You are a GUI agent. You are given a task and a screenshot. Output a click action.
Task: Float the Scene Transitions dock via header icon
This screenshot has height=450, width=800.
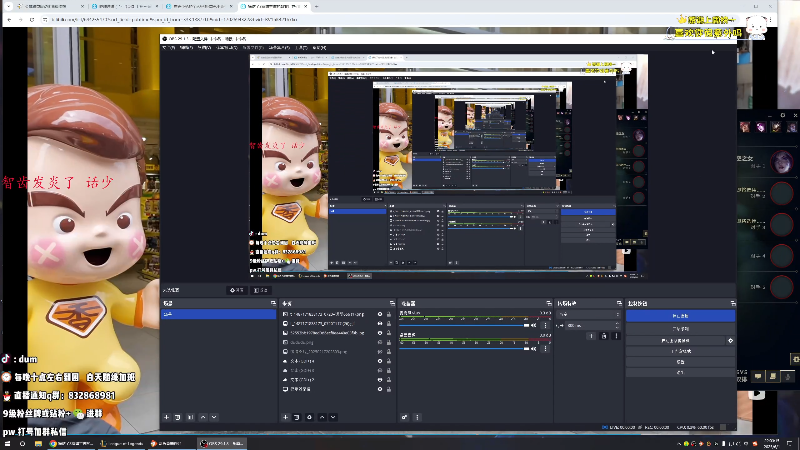(619, 304)
